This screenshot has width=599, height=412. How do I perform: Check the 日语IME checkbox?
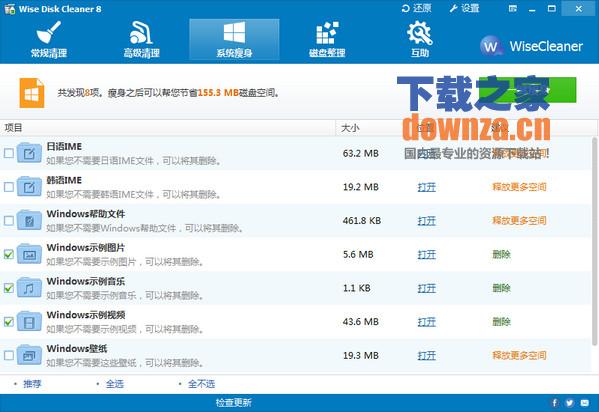coord(9,153)
